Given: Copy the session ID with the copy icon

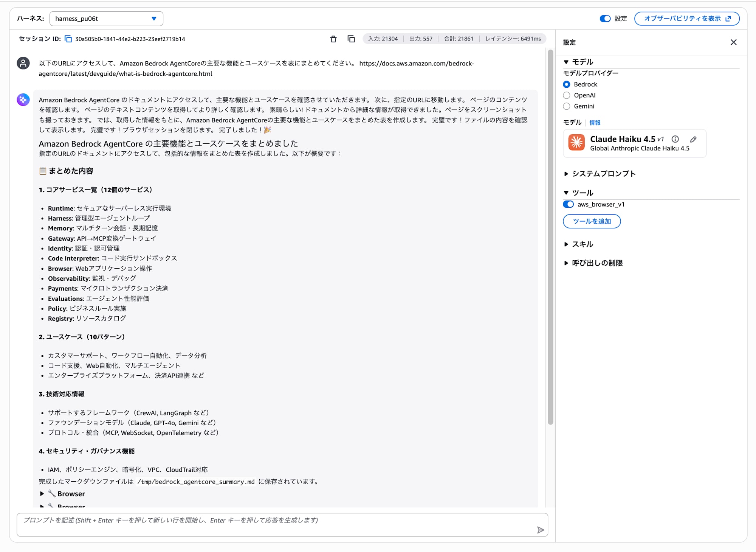Looking at the screenshot, I should [x=68, y=39].
